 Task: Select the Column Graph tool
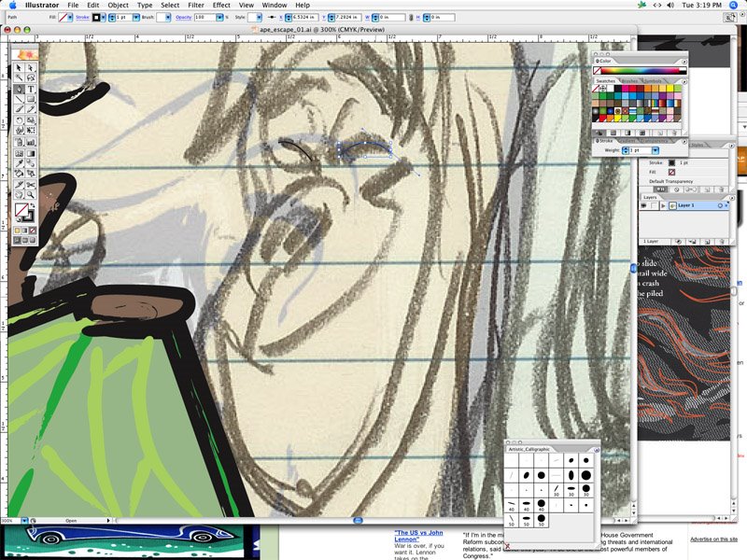[31, 142]
